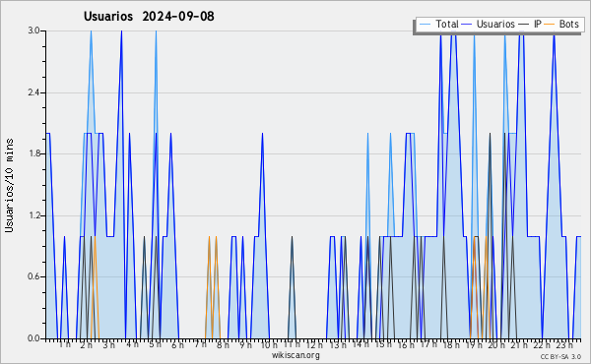Click the orange Bots legend line
Screen dimensions: 591x364
[550, 25]
